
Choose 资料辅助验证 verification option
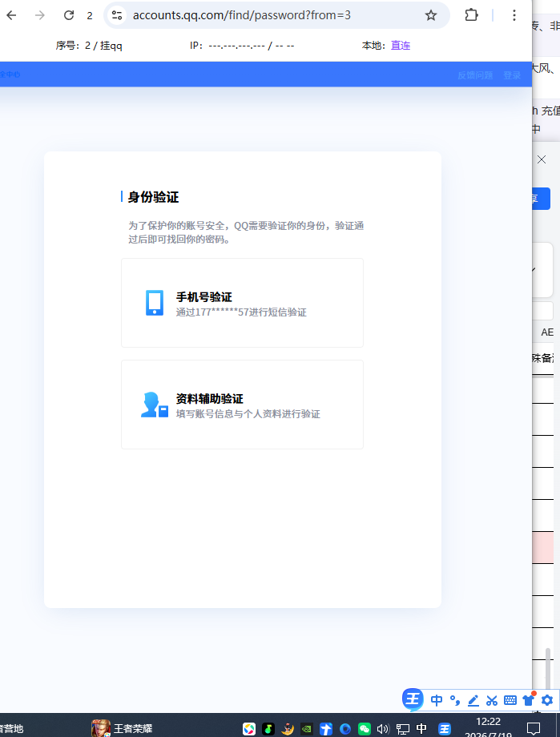[x=242, y=405]
